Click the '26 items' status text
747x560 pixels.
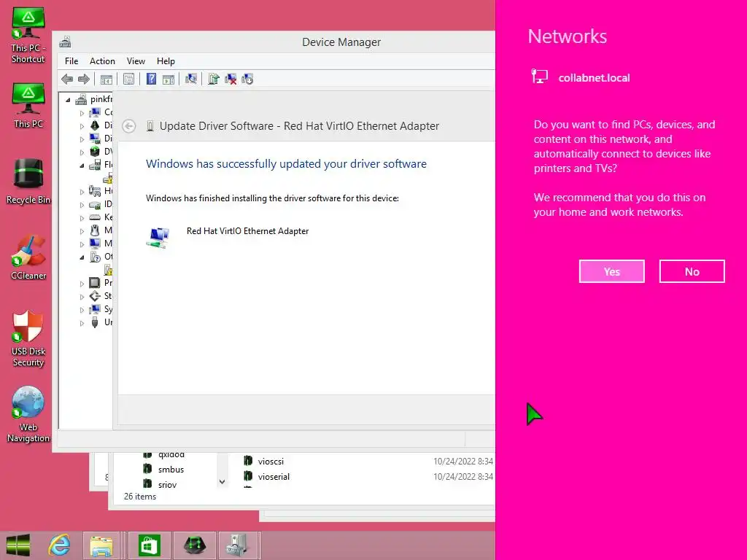[x=140, y=496]
